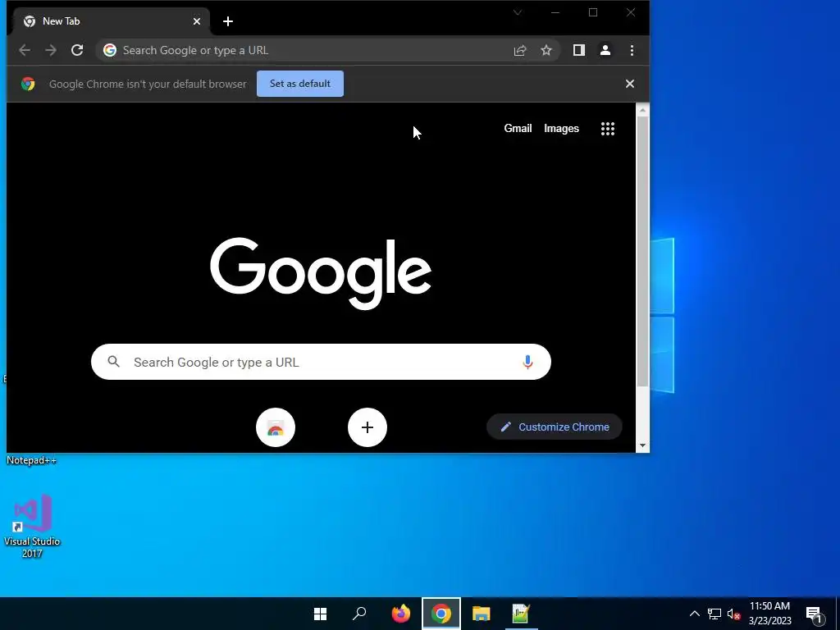Show hidden system tray icons
The image size is (840, 630).
point(694,614)
